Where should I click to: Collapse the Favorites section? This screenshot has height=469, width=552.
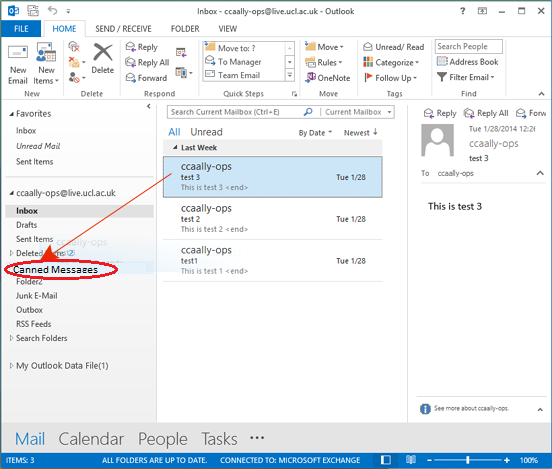pos(12,114)
